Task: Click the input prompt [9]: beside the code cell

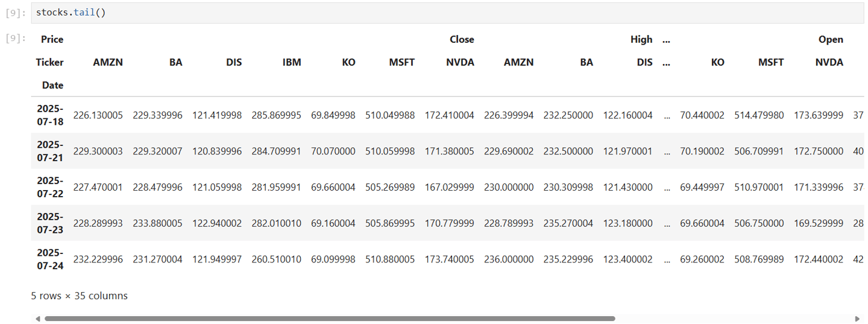Action: point(15,13)
